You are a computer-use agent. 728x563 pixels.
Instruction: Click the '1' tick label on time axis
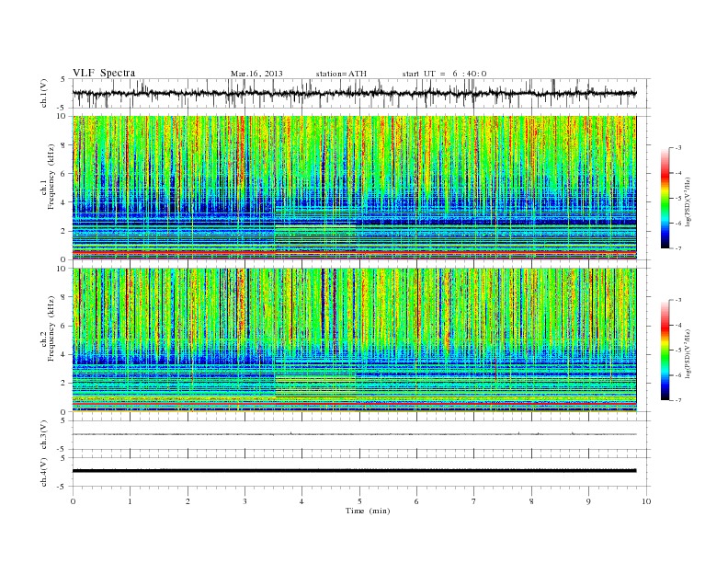[x=130, y=501]
